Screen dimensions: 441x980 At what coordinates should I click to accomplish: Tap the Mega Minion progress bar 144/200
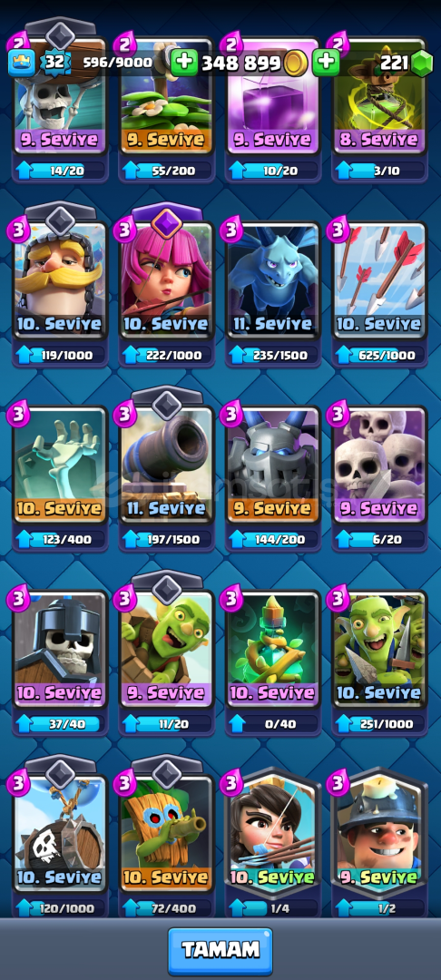point(273,539)
